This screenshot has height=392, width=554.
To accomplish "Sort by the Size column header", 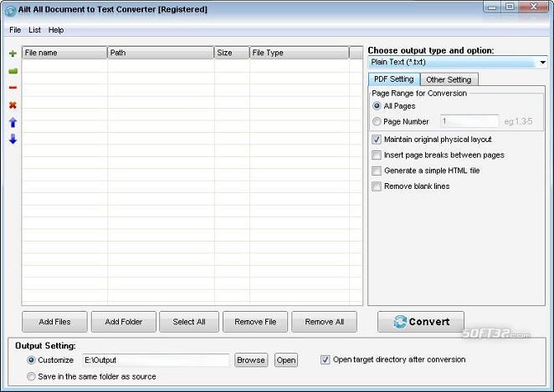I will pyautogui.click(x=232, y=53).
